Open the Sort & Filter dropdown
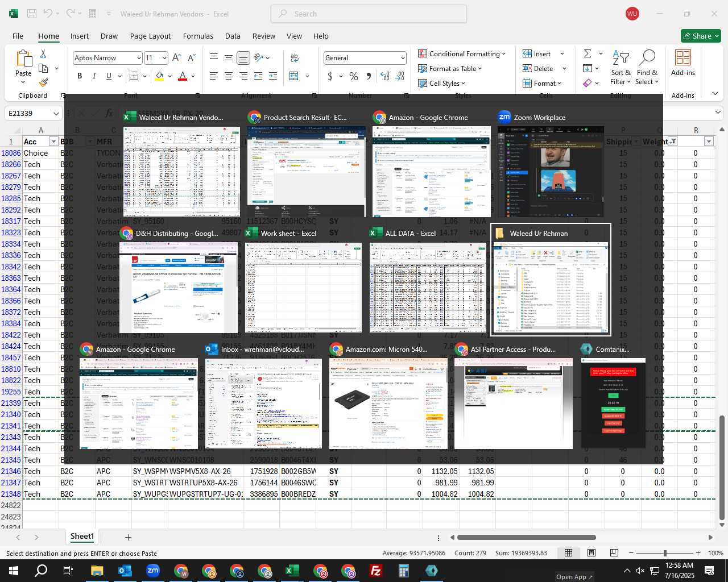The height and width of the screenshot is (582, 728). click(x=621, y=67)
